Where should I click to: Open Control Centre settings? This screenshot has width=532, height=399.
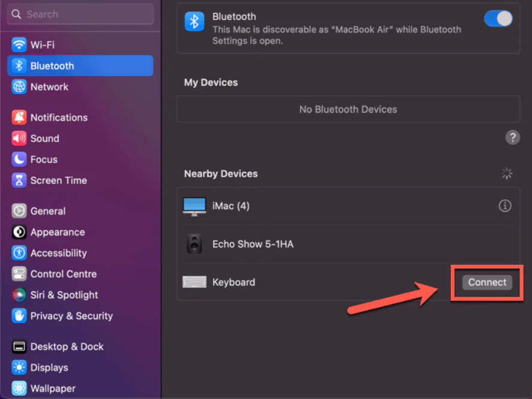coord(63,274)
